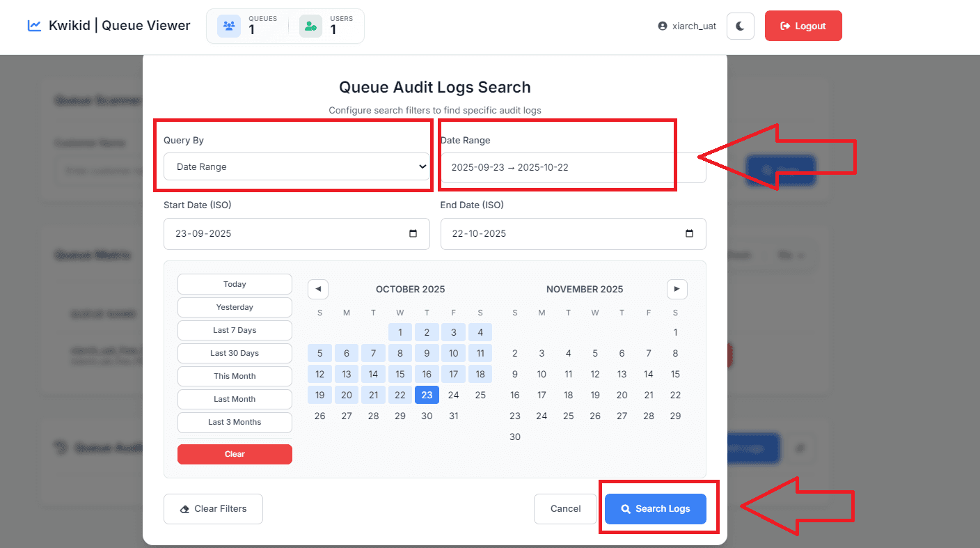Click Clear Filters button
Viewport: 980px width, 548px height.
point(214,509)
